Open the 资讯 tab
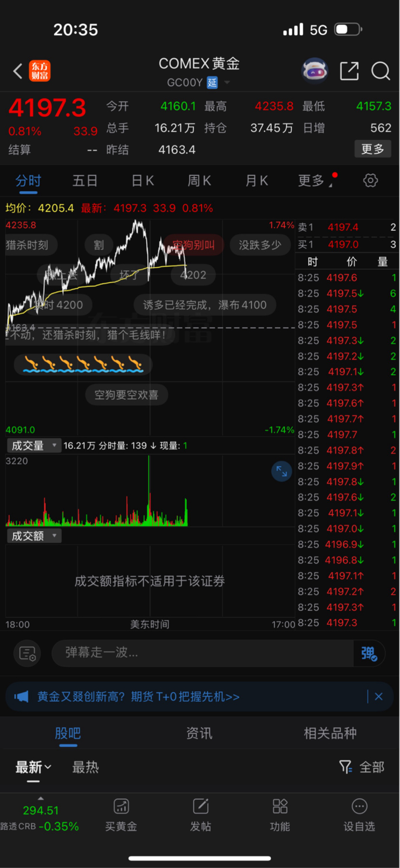Screen dimensions: 400x868 point(200,733)
